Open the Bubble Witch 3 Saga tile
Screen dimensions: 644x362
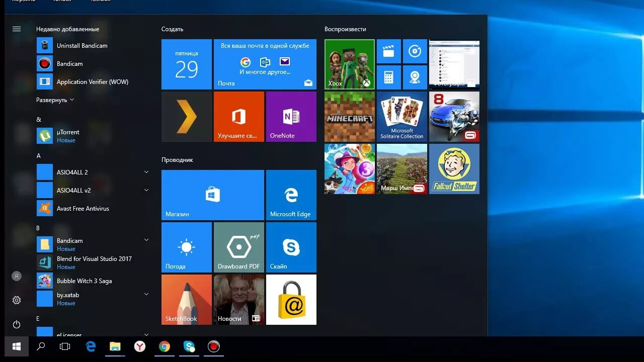[x=350, y=169]
